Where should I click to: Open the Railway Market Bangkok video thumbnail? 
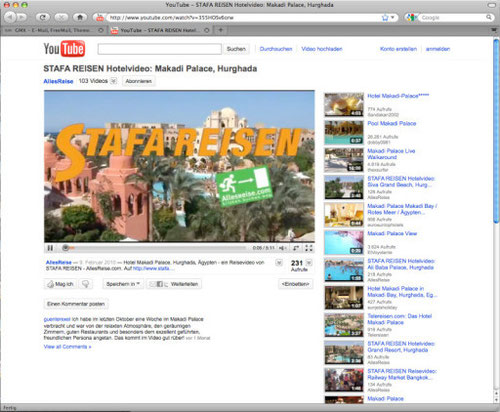tap(344, 380)
